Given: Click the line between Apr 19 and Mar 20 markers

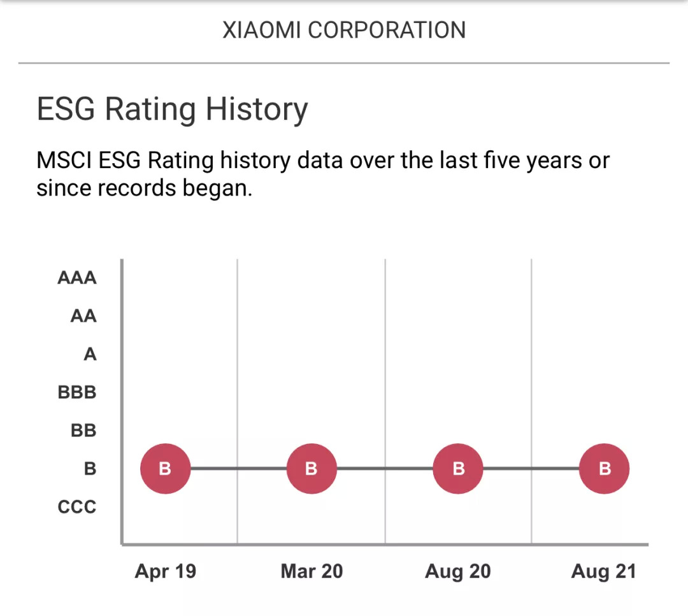Looking at the screenshot, I should [238, 469].
